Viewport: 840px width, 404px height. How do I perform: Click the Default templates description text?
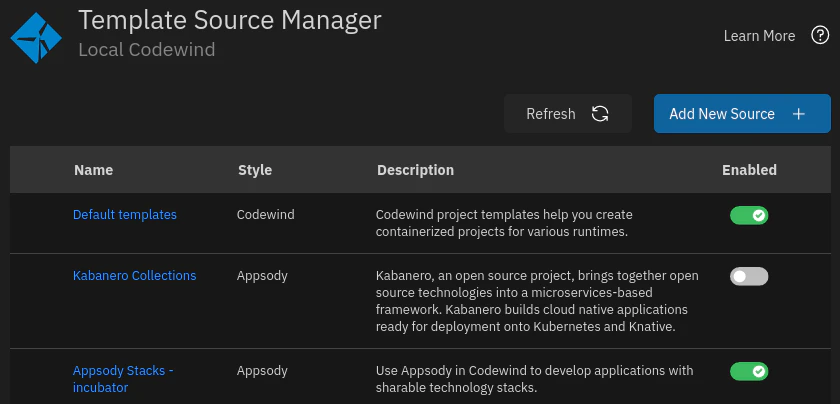pos(504,223)
